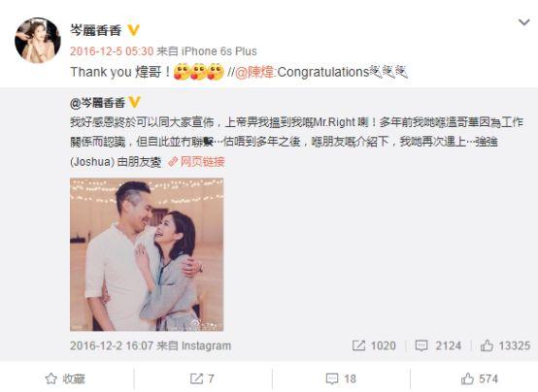Open the 18 comments section
This screenshot has width=538, height=392.
click(x=341, y=379)
